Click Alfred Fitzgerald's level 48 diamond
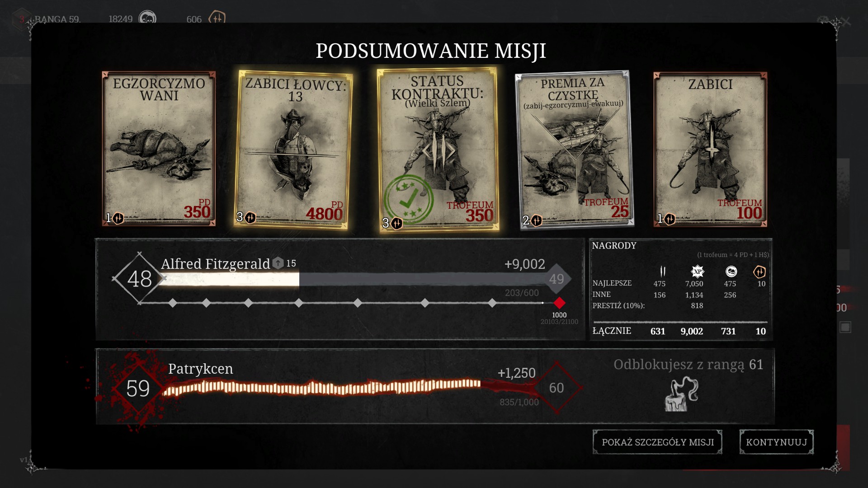 coord(140,278)
